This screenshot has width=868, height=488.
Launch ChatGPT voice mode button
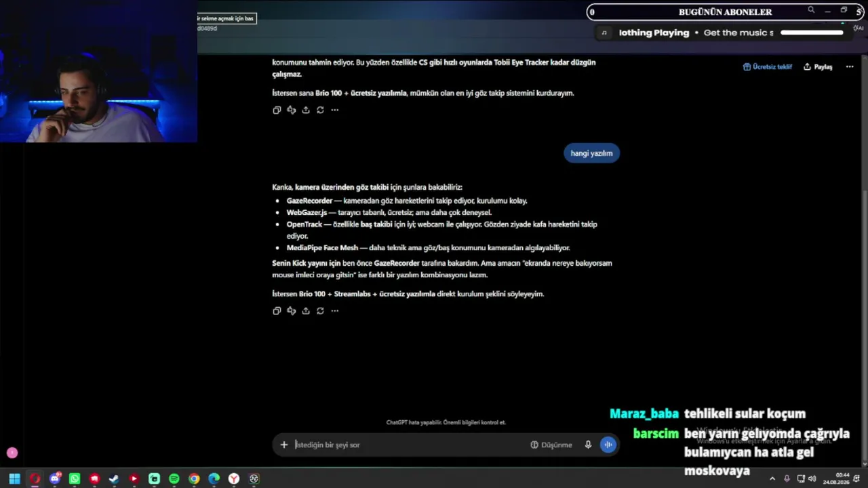click(608, 445)
